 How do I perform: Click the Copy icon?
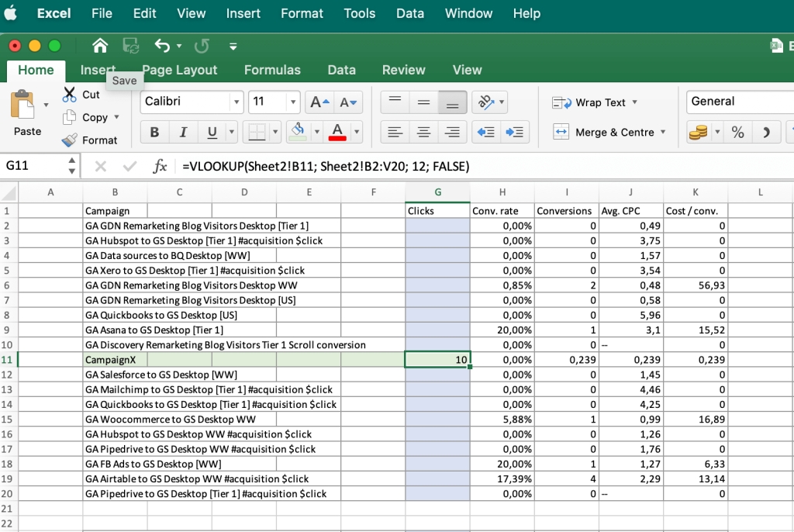(x=69, y=117)
